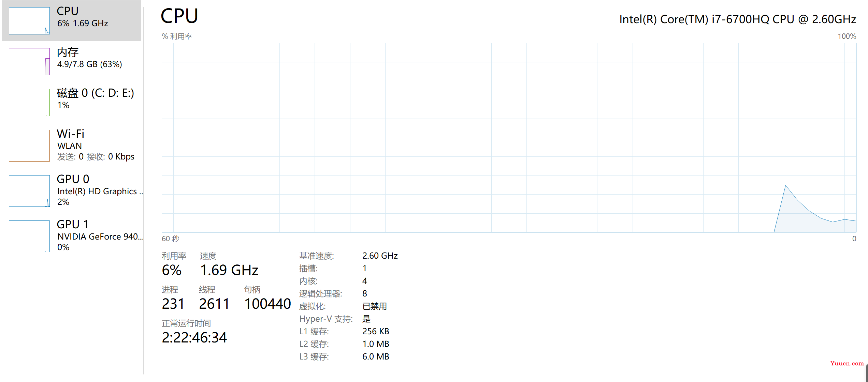
Task: Select the CPU mini graph thumbnail
Action: click(x=29, y=21)
